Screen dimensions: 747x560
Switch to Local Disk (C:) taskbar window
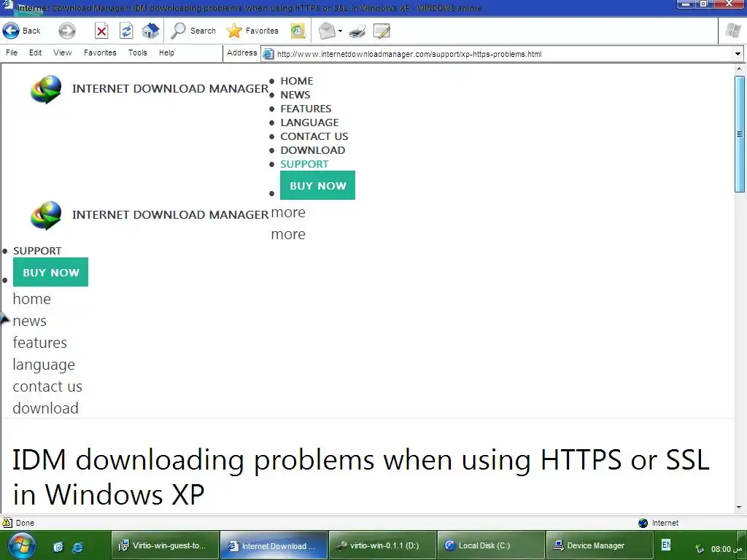[x=491, y=545]
